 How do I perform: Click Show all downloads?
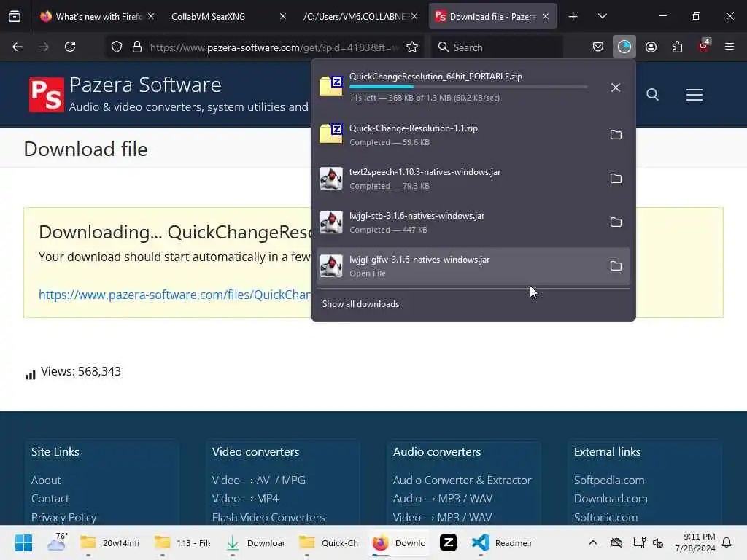pos(360,304)
